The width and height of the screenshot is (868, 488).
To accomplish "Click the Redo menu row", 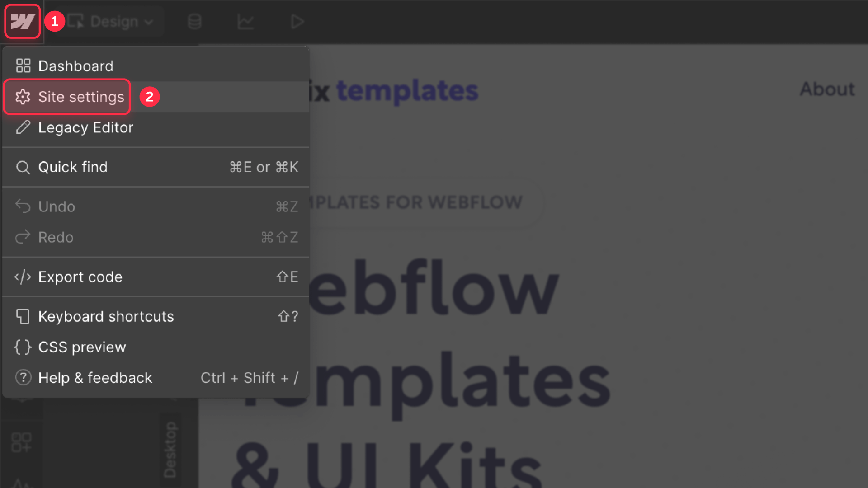I will coord(55,237).
